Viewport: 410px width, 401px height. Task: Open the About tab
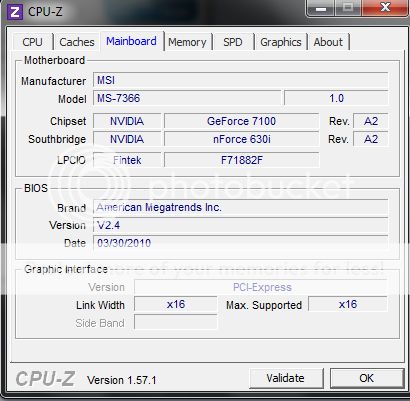click(x=328, y=42)
